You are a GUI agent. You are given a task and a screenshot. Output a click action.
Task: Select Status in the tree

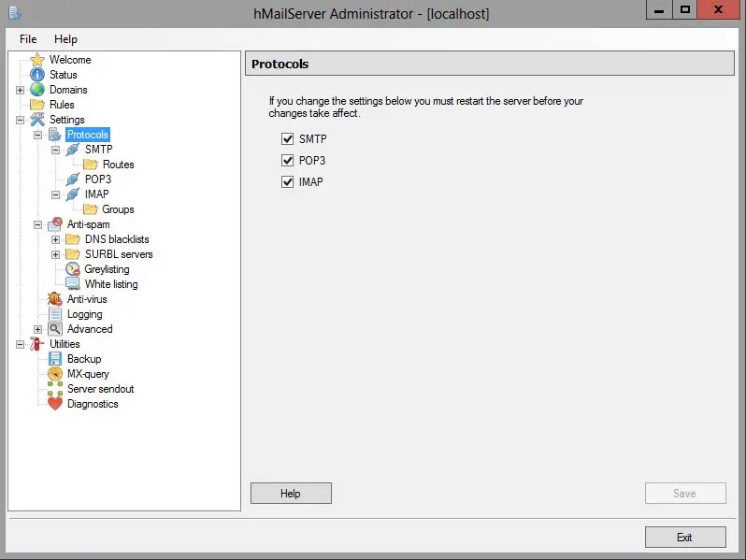[x=64, y=75]
